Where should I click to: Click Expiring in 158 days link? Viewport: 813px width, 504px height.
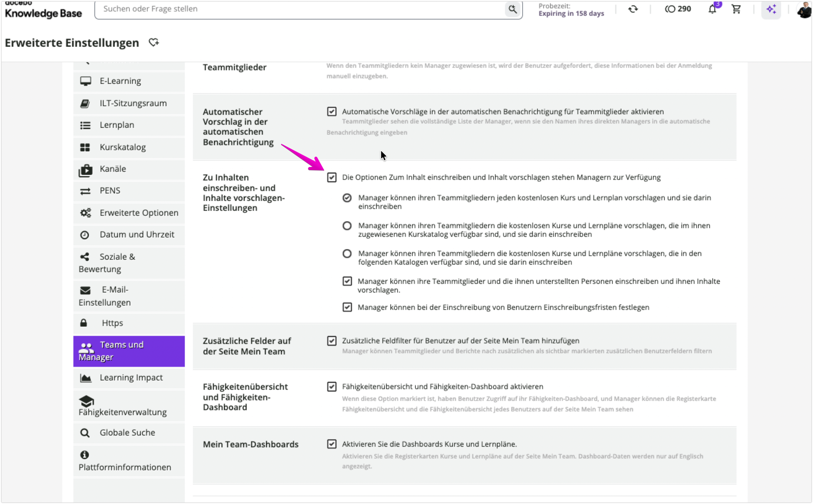[571, 14]
